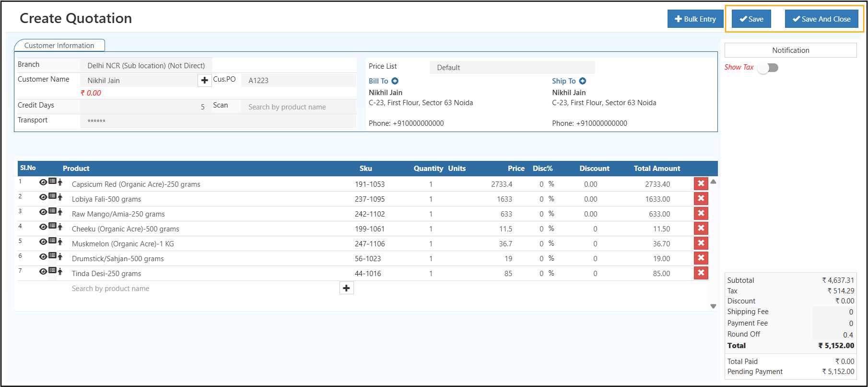This screenshot has height=387, width=868.
Task: Click the eye icon for Capsicum Red row
Action: coord(43,182)
